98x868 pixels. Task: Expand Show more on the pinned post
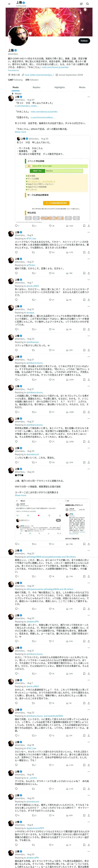pyautogui.click(x=20, y=132)
